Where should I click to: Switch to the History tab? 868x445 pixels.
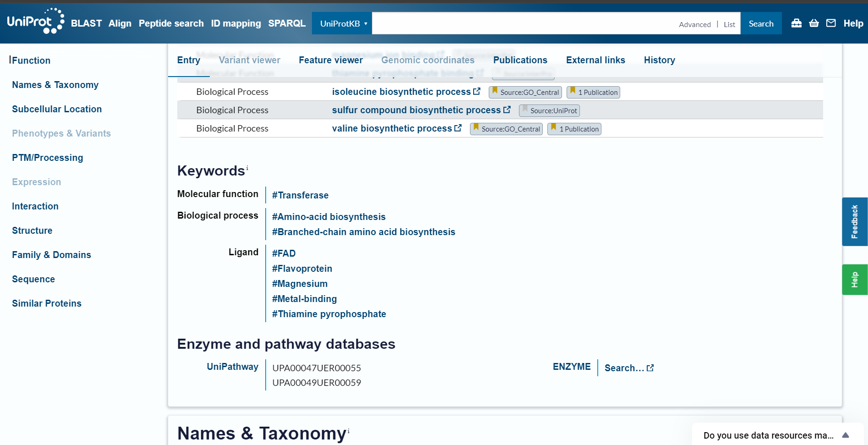click(660, 60)
